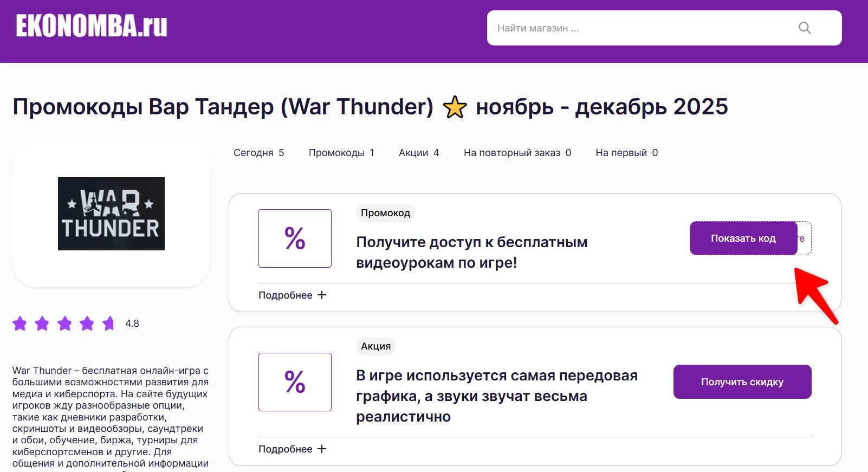Expand "Подробнее" under the video lessons promo code

[x=292, y=295]
